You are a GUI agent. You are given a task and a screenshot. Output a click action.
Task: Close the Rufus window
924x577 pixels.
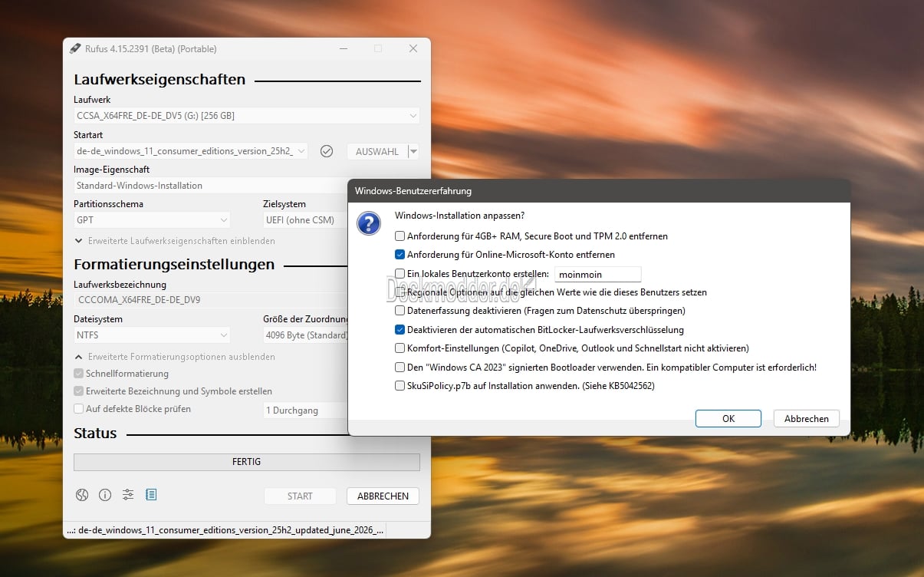[x=413, y=48]
